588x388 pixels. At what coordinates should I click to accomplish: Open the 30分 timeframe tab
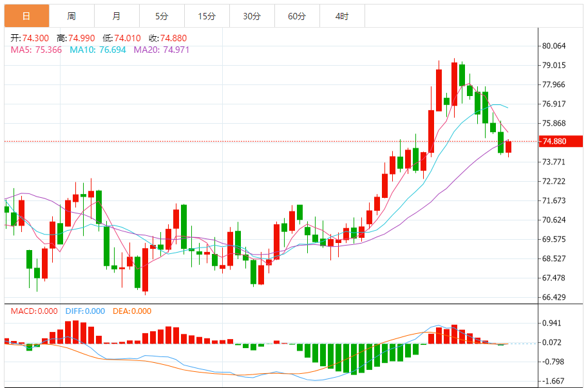click(x=252, y=16)
